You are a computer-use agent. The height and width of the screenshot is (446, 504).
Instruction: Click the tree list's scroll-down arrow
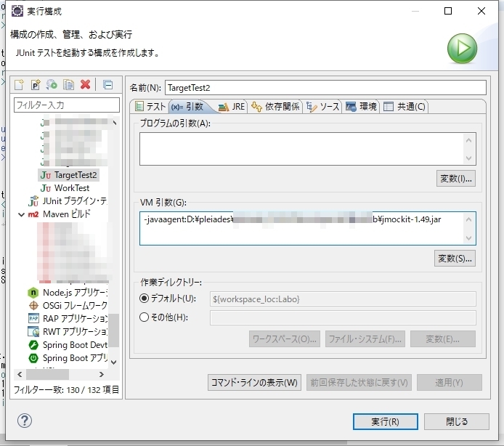tap(114, 362)
